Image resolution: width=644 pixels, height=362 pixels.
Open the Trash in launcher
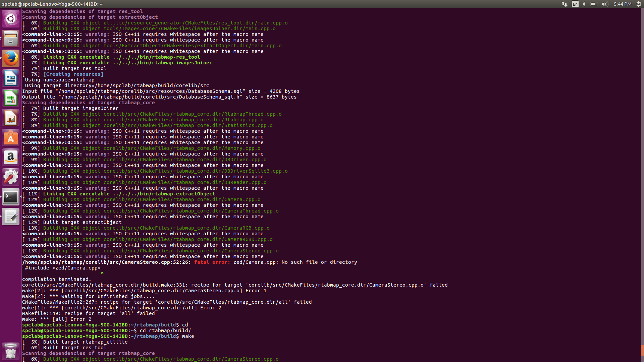11,351
